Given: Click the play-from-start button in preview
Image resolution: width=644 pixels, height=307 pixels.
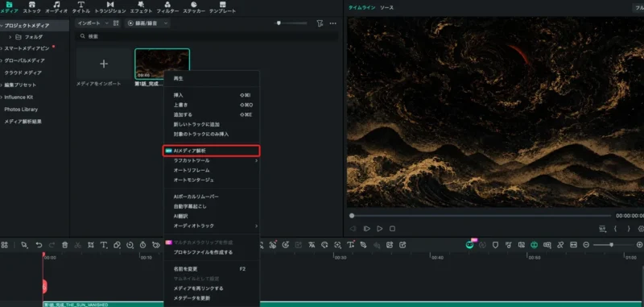Looking at the screenshot, I should [x=367, y=229].
